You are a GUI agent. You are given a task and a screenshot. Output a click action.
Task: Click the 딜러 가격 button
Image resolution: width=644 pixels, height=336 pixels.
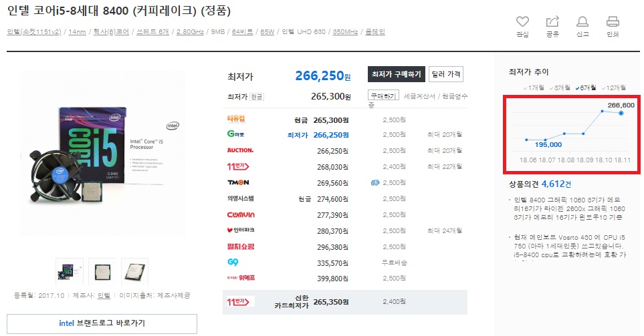(445, 74)
